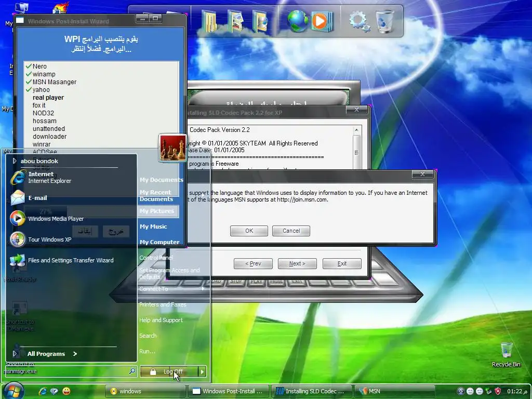This screenshot has width=532, height=399.
Task: Select 'MSN Masanger' in the WPI list
Action: (x=55, y=82)
